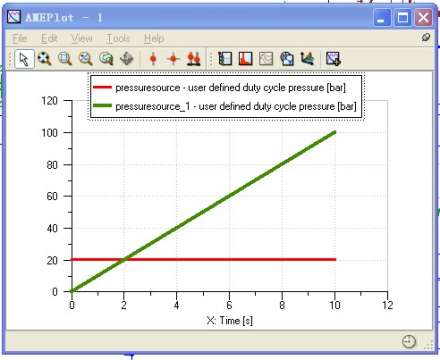440x360 pixels.
Task: Open the View menu
Action: pyautogui.click(x=82, y=38)
